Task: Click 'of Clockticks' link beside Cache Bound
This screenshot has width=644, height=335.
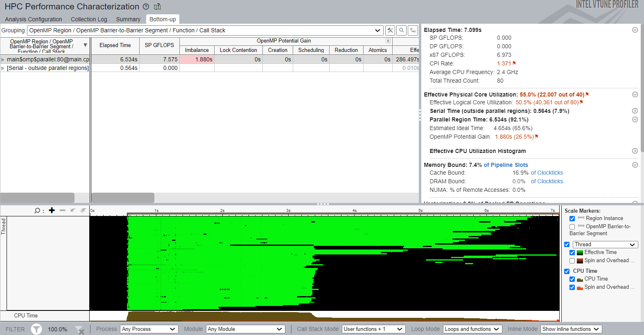Action: [547, 173]
